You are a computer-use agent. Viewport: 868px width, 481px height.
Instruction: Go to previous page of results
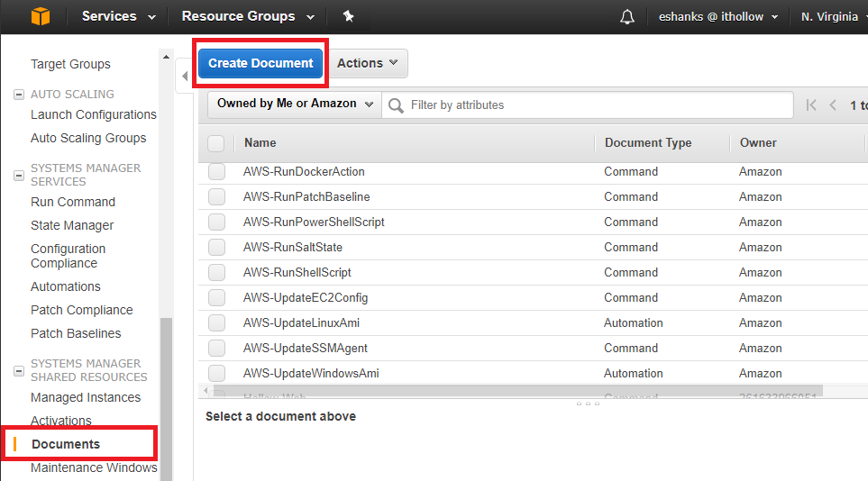click(833, 105)
